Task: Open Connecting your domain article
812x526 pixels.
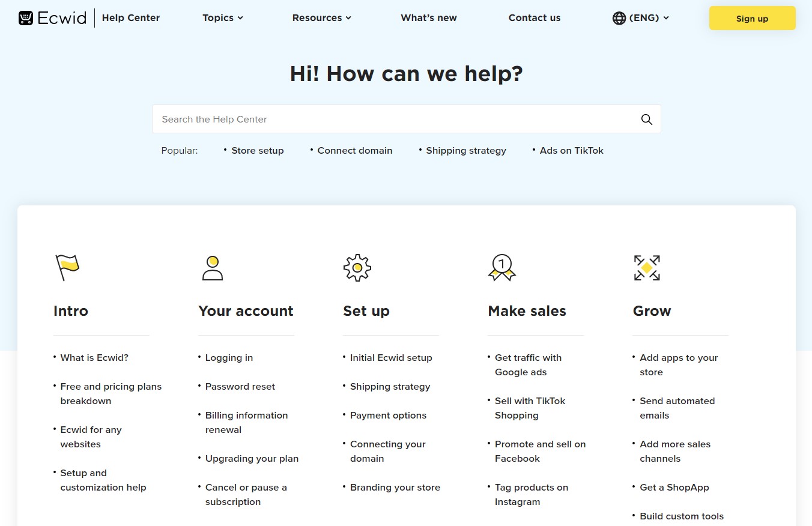Action: click(x=388, y=452)
